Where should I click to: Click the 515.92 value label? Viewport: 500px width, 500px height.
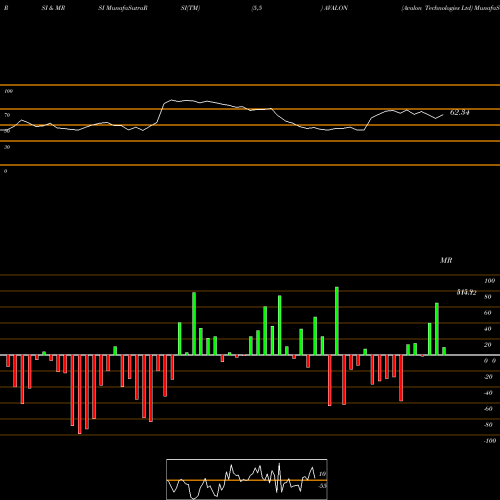click(466, 292)
